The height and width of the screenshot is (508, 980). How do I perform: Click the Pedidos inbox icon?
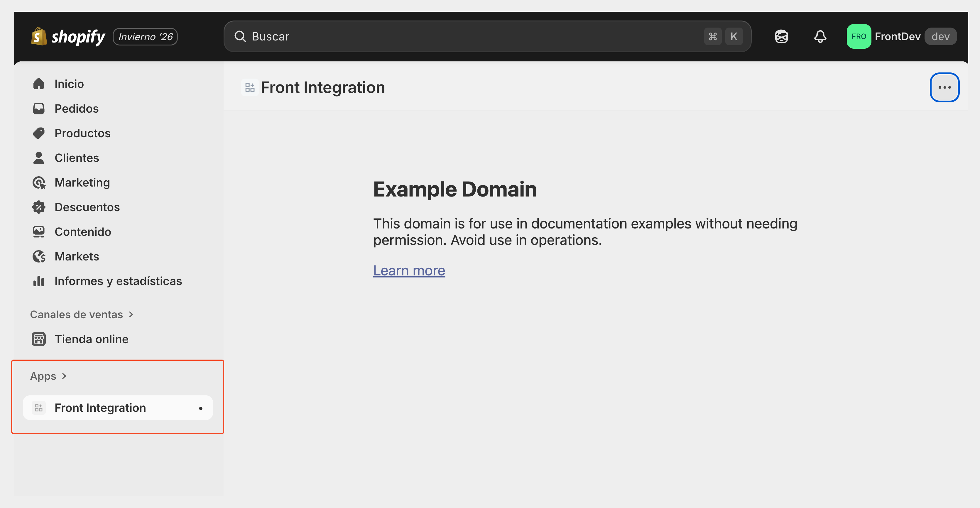coord(39,108)
